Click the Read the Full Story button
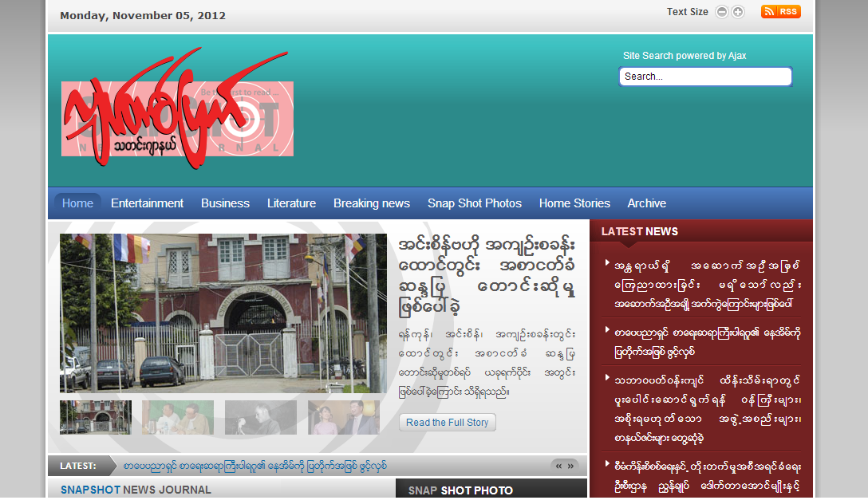 click(x=448, y=423)
